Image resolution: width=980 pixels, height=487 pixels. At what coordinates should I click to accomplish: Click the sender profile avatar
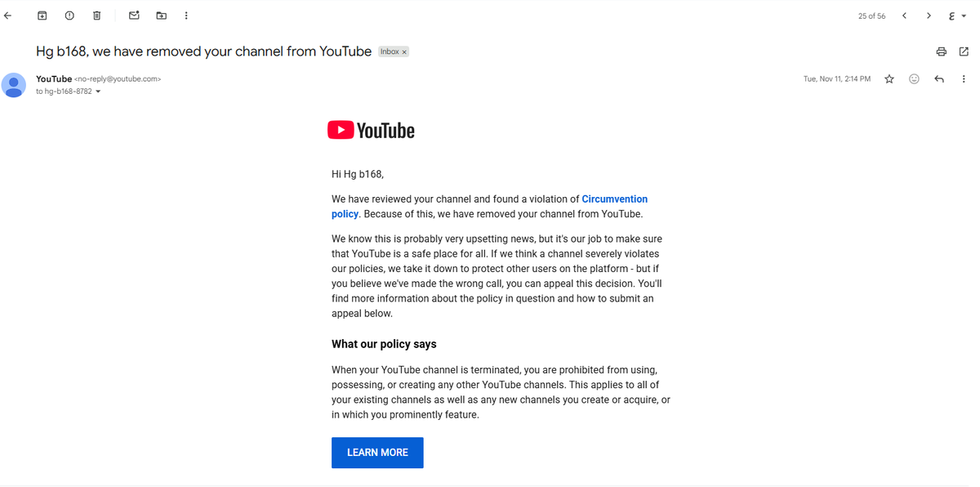(14, 85)
